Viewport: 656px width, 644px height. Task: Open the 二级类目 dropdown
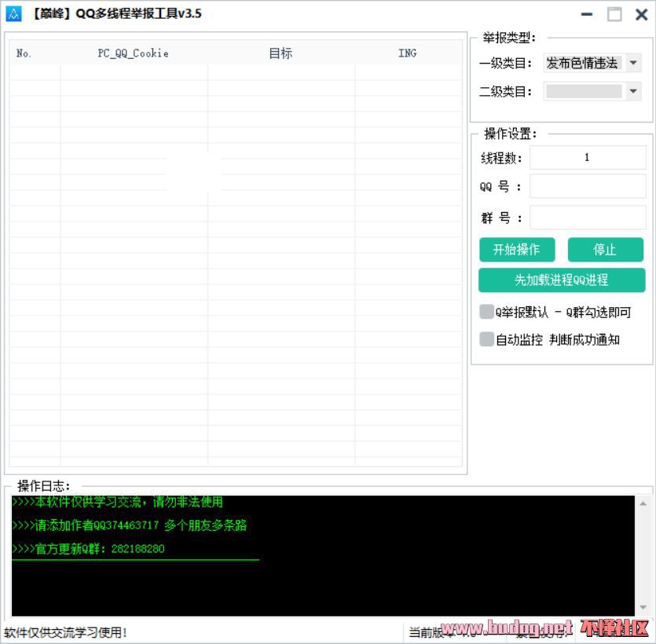633,91
